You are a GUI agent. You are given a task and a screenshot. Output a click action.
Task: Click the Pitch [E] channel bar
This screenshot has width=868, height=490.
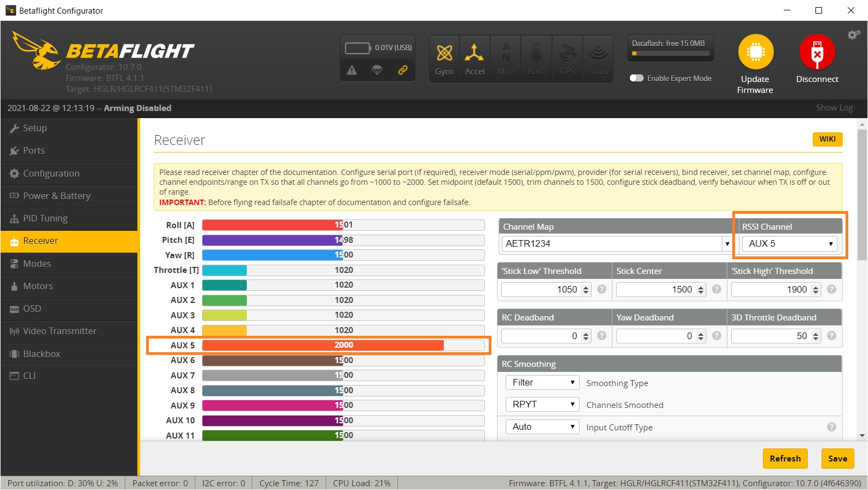click(343, 240)
